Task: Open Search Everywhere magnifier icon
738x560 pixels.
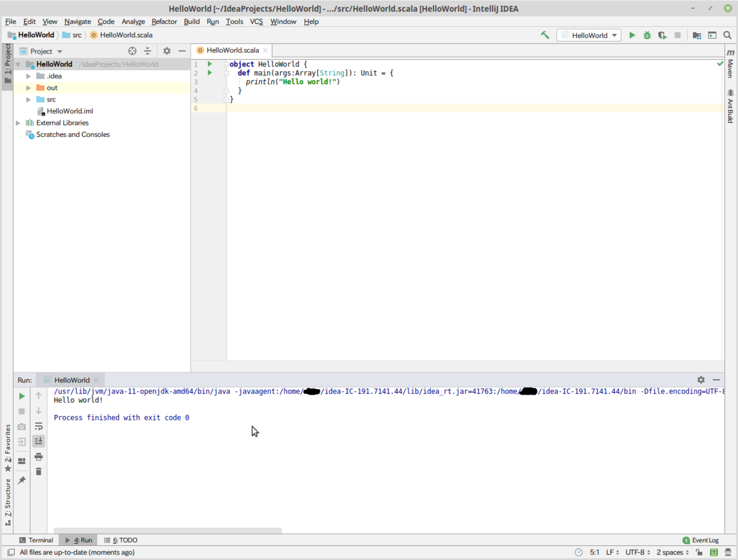Action: tap(728, 35)
